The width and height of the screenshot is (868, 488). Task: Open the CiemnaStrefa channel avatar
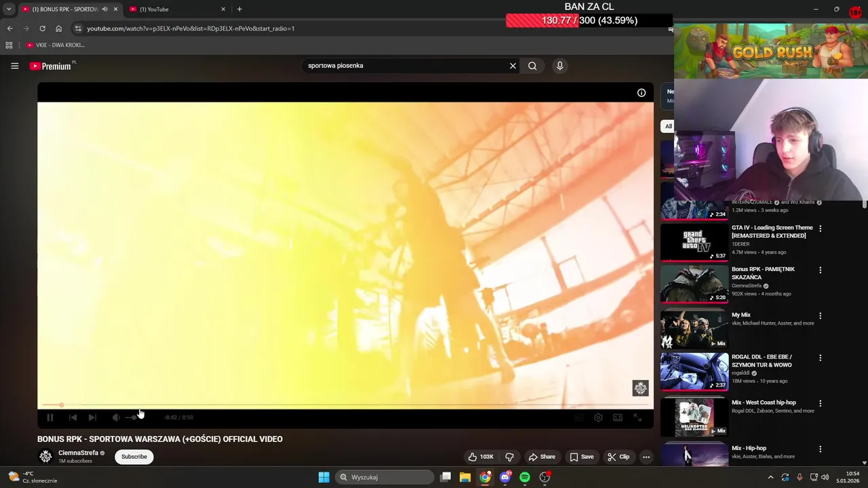click(x=45, y=457)
